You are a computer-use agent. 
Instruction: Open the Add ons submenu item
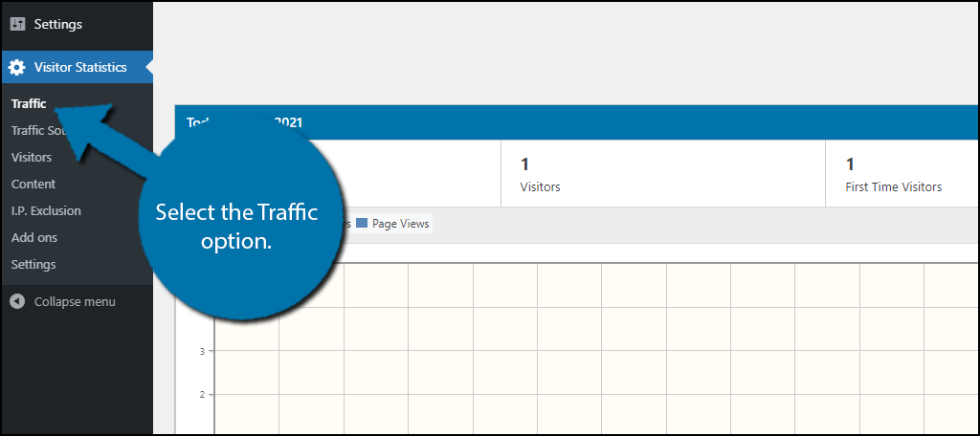(x=34, y=238)
